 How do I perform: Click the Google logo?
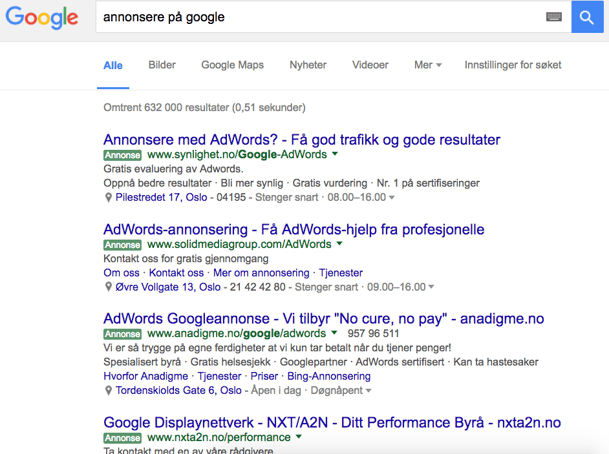[42, 18]
